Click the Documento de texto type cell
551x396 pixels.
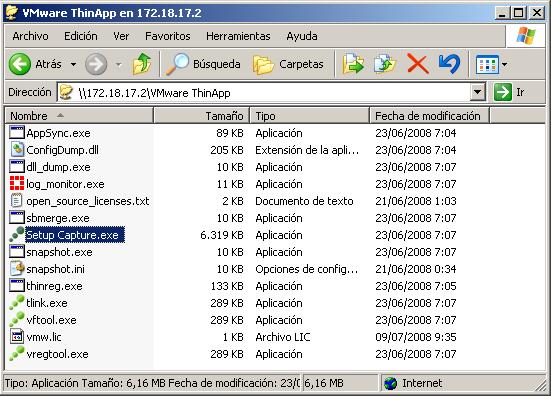(x=304, y=201)
